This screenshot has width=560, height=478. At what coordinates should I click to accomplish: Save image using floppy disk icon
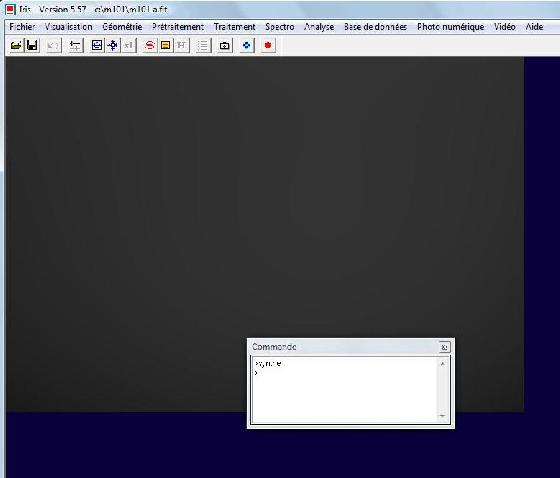point(32,45)
